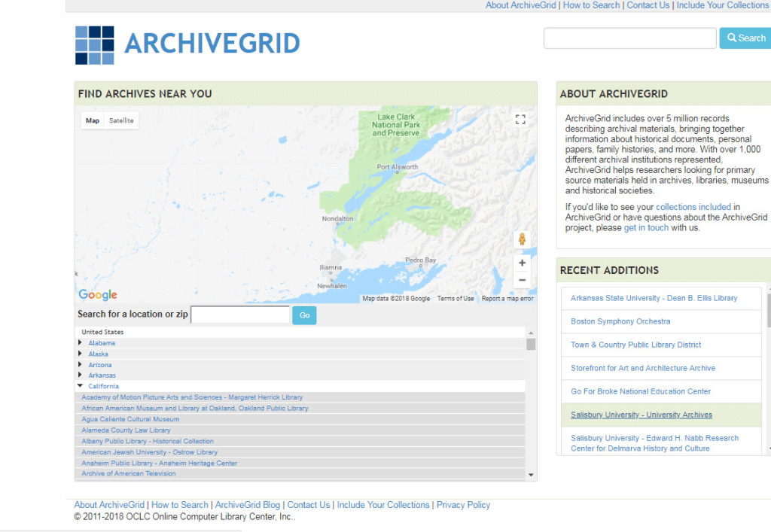The height and width of the screenshot is (532, 771).
Task: Open Arkansas State University Dean B. Ellis Library
Action: pyautogui.click(x=654, y=298)
